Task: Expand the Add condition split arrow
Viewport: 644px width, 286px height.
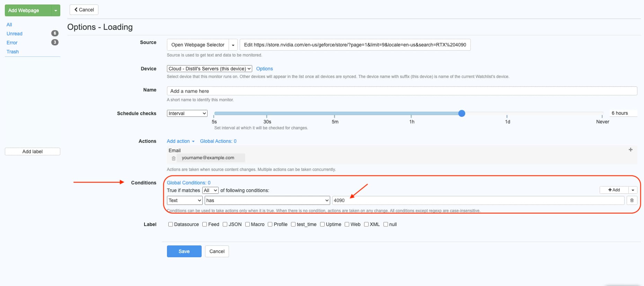Action: [633, 190]
